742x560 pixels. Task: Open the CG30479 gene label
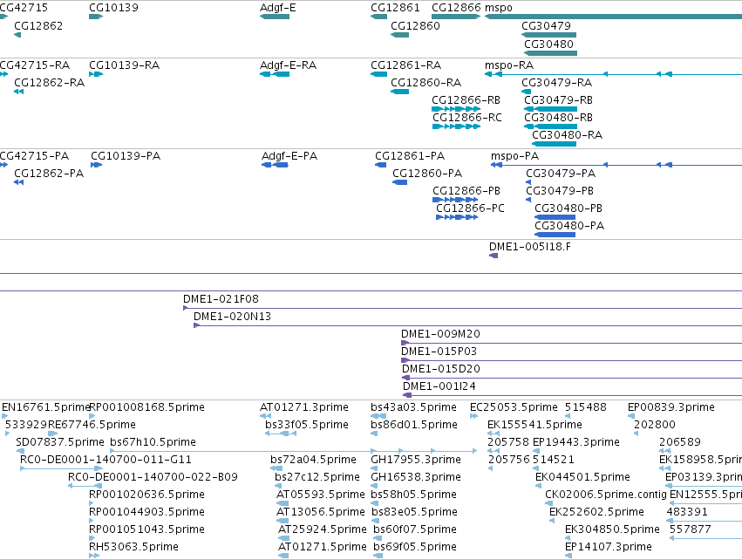click(546, 25)
